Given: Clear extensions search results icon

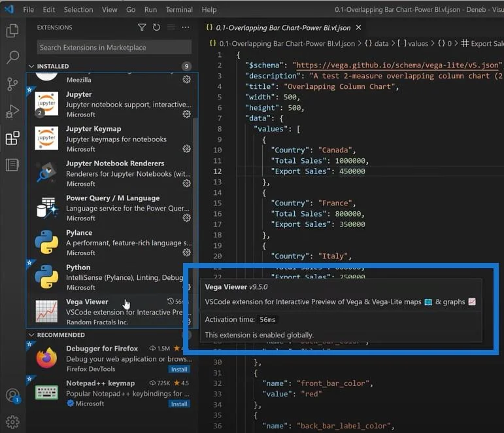Looking at the screenshot, I should 171,27.
